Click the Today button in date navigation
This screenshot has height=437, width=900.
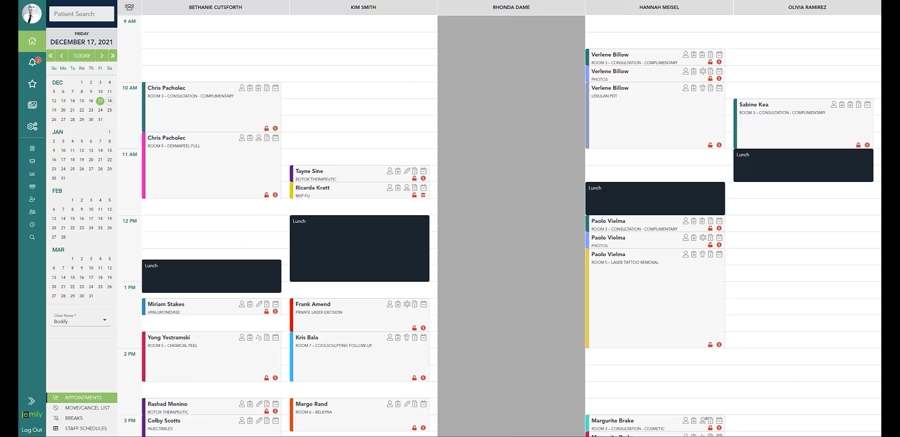(x=81, y=56)
